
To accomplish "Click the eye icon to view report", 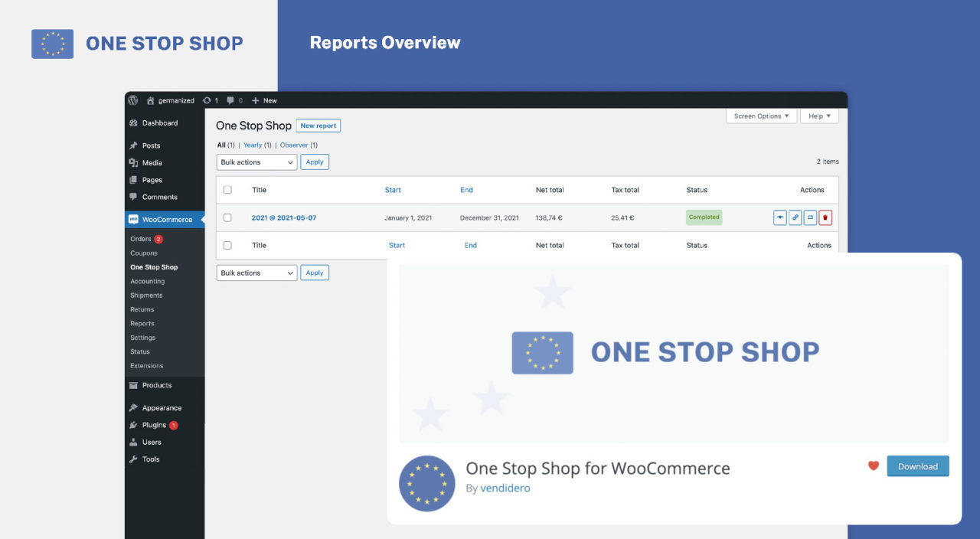I will (x=780, y=217).
